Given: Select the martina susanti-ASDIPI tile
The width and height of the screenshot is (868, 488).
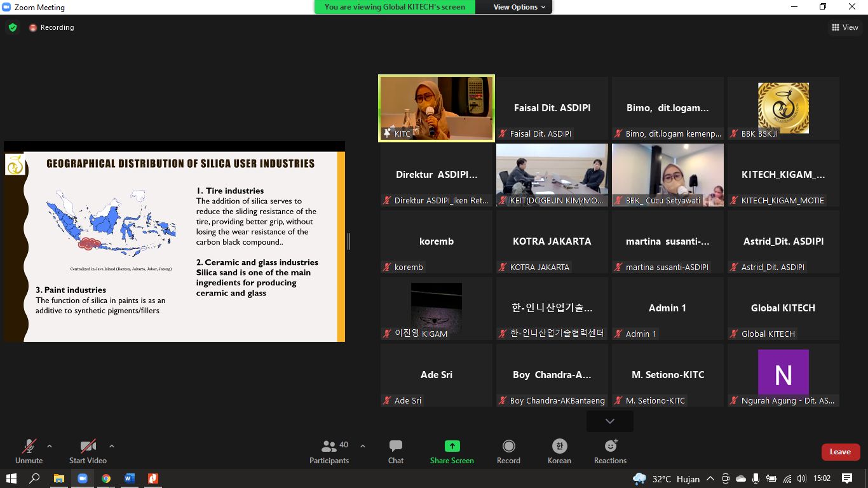Looking at the screenshot, I should pos(668,241).
